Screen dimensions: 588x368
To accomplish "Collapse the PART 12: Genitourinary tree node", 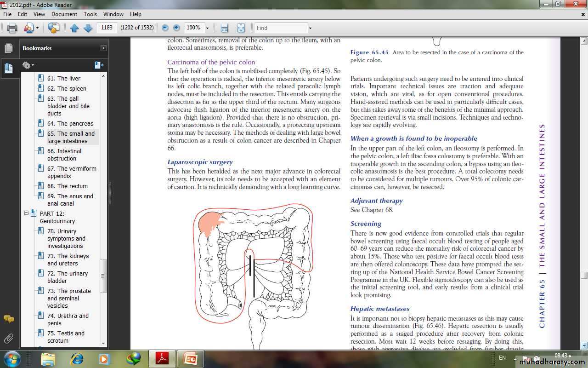I will [27, 213].
